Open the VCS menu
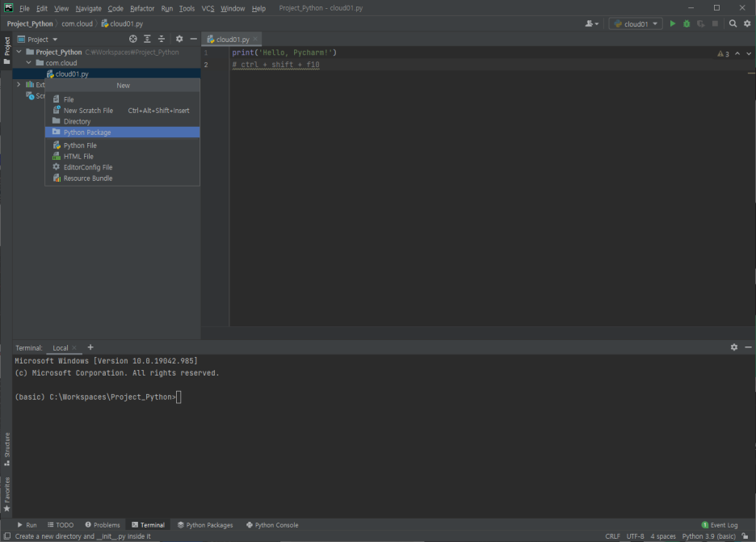Screen dimensions: 756x542 [208, 8]
